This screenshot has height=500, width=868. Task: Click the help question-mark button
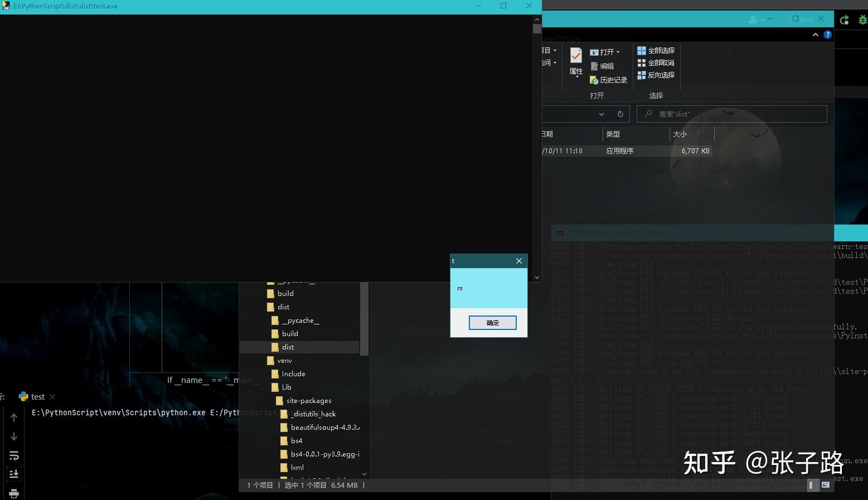coord(827,34)
